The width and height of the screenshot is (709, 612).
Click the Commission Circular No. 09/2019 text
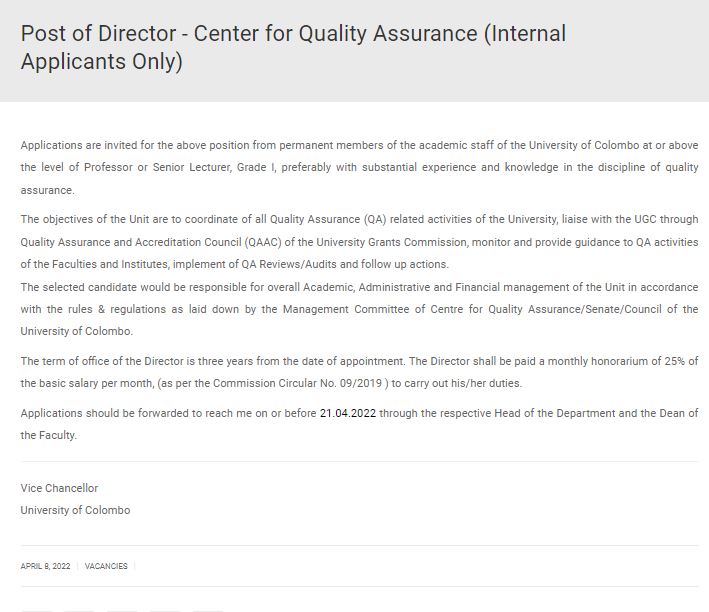click(x=298, y=383)
